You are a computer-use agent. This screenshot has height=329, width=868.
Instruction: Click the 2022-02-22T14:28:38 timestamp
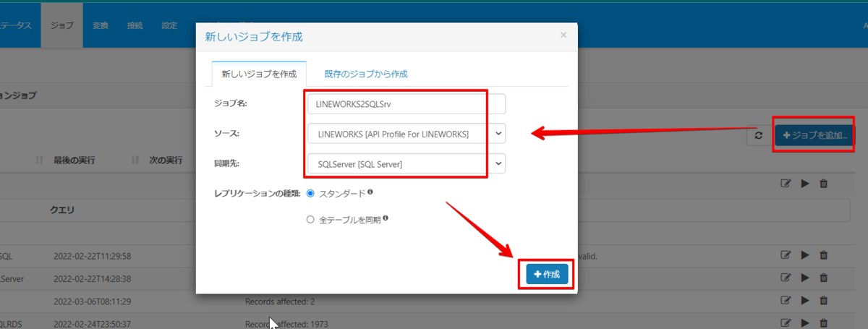[x=92, y=278]
